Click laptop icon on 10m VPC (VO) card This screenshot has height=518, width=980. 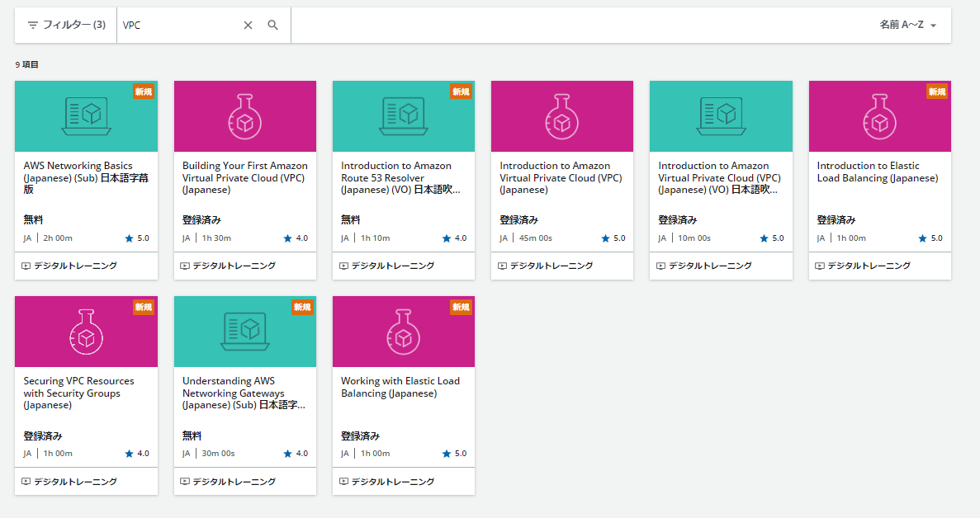pyautogui.click(x=722, y=116)
